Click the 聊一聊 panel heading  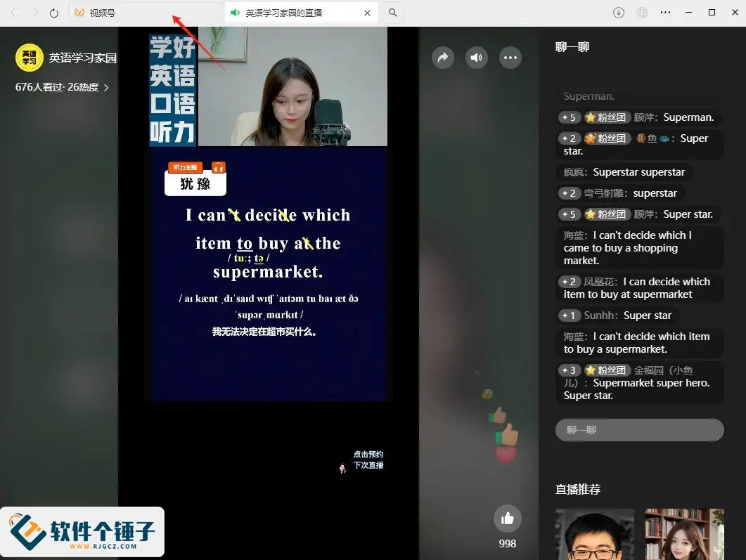(572, 47)
